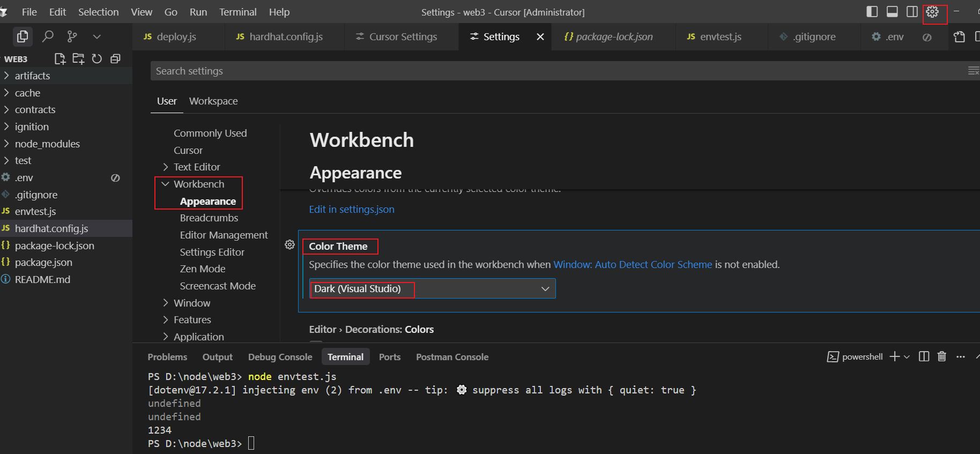This screenshot has width=980, height=454.
Task: Open the Search view in the sidebar
Action: 48,36
